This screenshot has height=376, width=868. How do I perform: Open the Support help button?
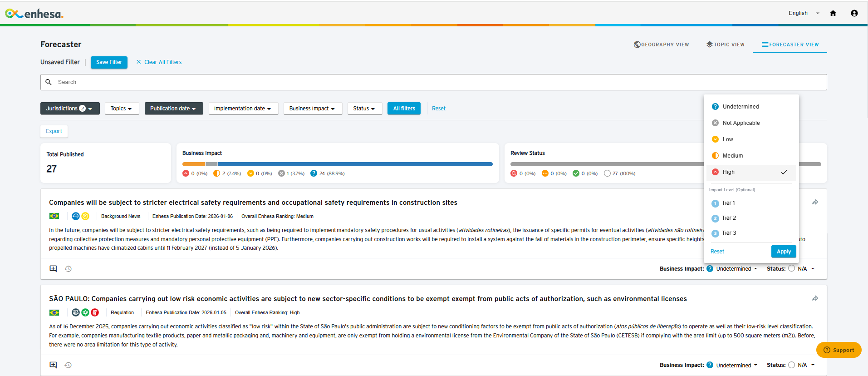tap(839, 350)
